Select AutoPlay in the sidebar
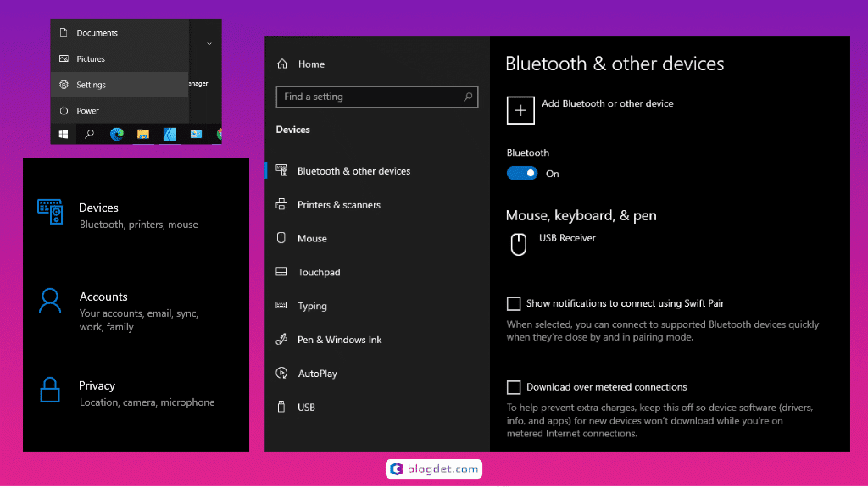The width and height of the screenshot is (868, 488). (x=377, y=374)
